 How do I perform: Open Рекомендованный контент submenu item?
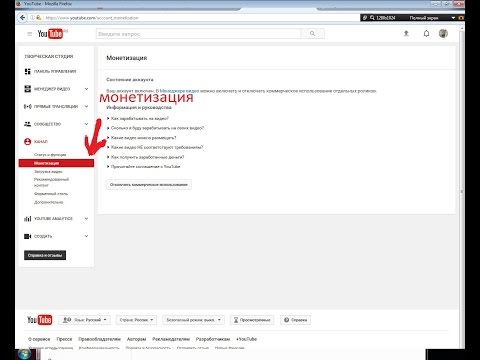click(51, 182)
